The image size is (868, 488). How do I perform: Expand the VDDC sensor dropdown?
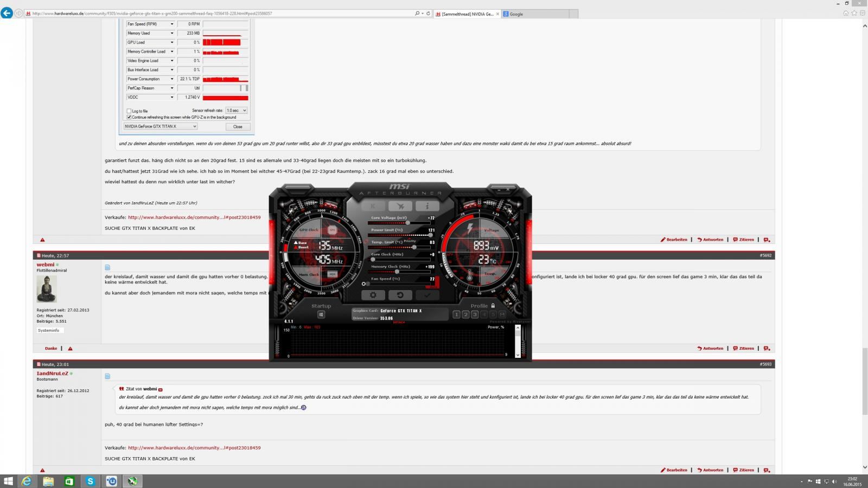point(172,98)
